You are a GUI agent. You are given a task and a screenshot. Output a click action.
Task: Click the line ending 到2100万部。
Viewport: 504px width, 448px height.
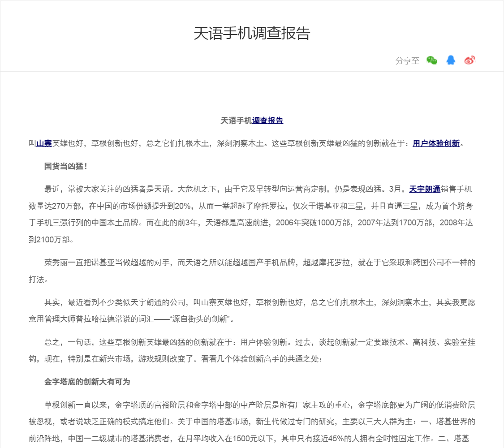51,239
